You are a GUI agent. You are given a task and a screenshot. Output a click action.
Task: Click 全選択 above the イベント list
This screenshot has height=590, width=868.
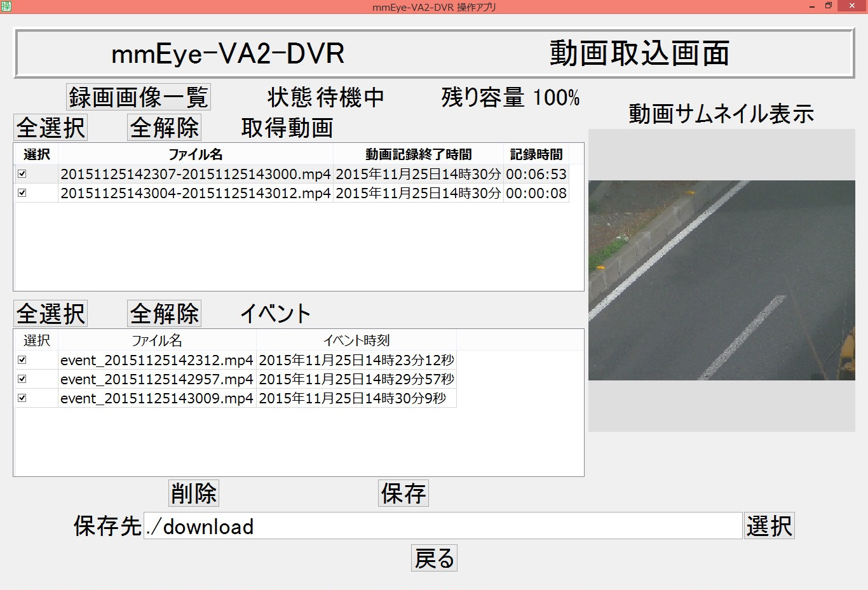coord(50,312)
